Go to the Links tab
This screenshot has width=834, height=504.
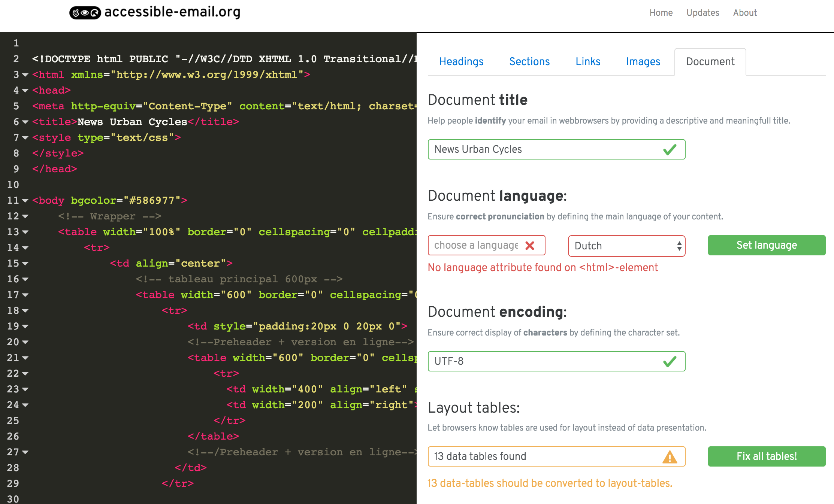(x=588, y=62)
